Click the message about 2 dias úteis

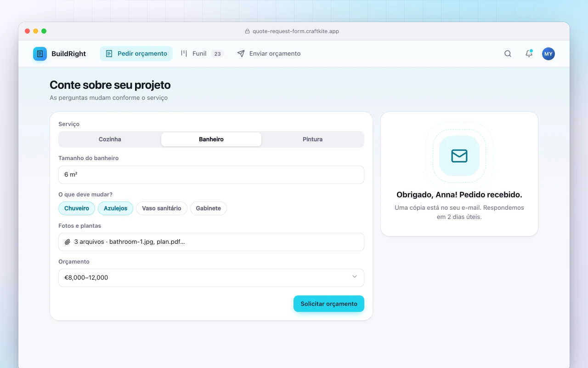pyautogui.click(x=459, y=212)
